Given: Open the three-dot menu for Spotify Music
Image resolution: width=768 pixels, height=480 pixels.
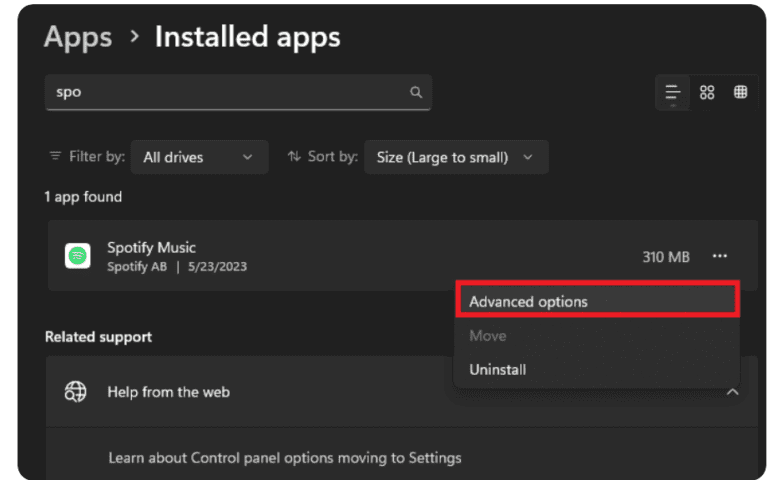Looking at the screenshot, I should click(x=720, y=257).
